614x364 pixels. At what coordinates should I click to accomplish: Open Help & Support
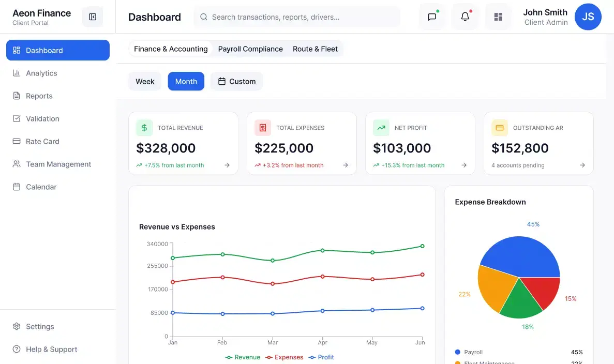(x=50, y=349)
